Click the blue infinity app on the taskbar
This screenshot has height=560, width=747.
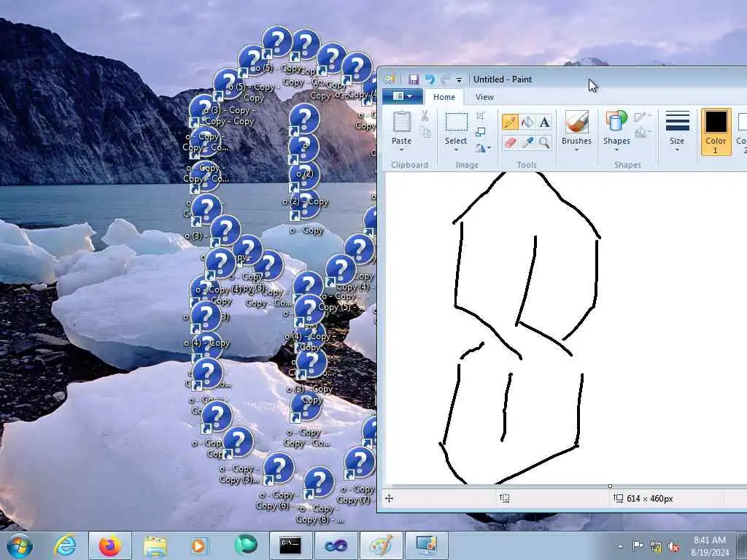coord(336,545)
